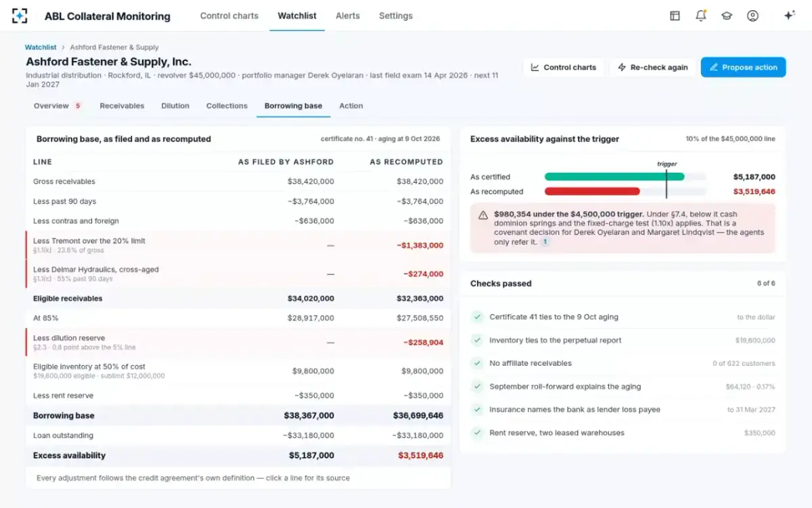Click the recomputed −$274,000 Delmar value
The image size is (812, 508).
click(424, 274)
